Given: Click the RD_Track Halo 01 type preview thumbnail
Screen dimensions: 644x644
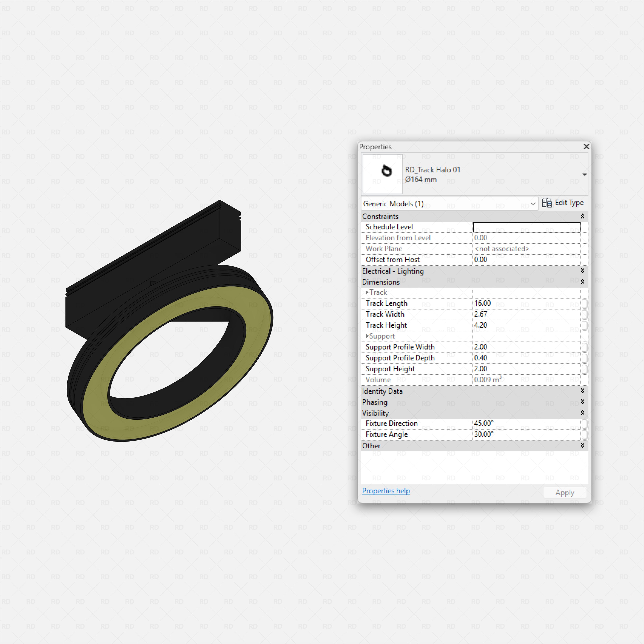Looking at the screenshot, I should click(x=383, y=174).
